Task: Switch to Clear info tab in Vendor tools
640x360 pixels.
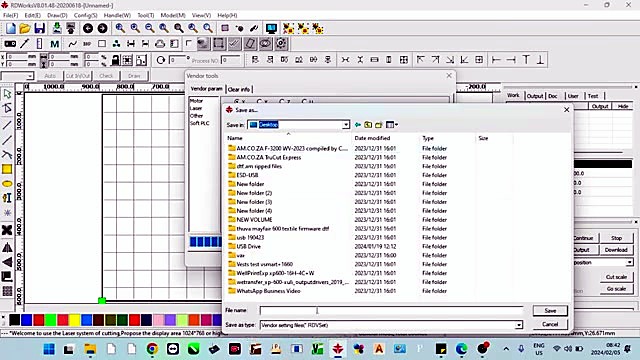Action: point(239,89)
